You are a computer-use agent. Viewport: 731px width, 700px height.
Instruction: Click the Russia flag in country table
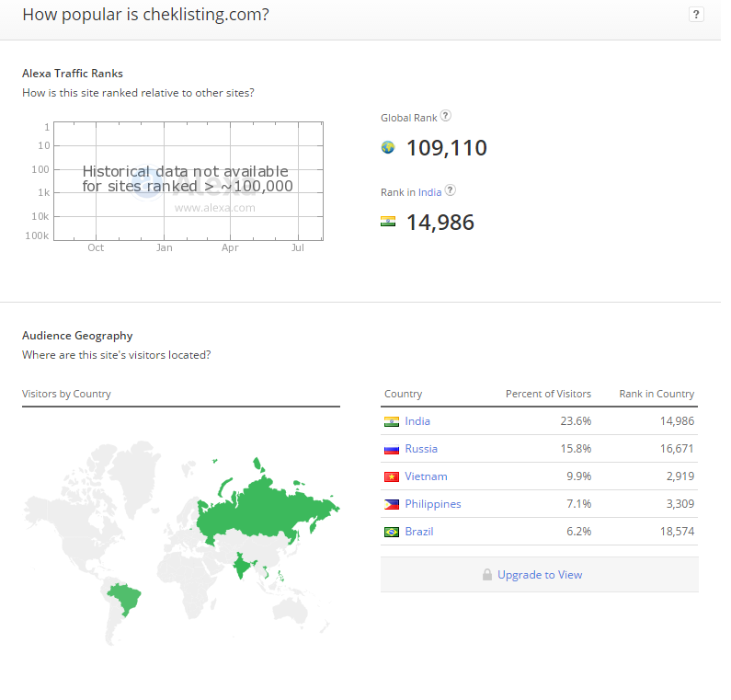(x=392, y=449)
